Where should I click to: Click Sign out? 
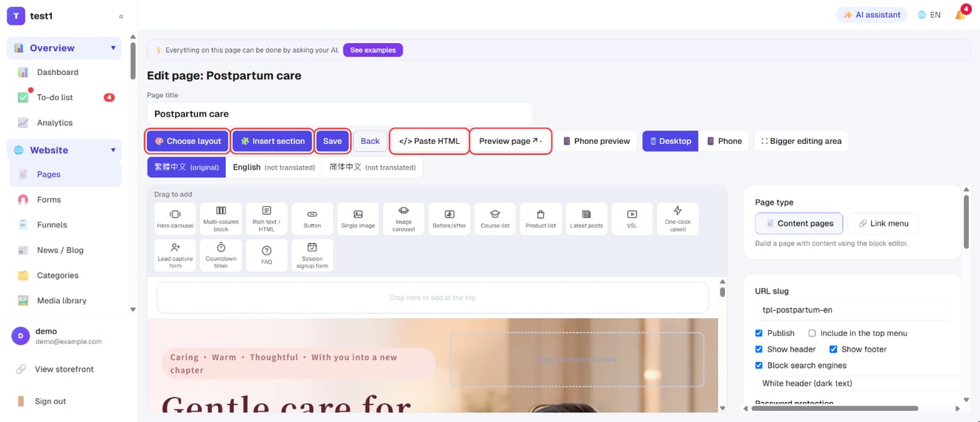pos(50,401)
